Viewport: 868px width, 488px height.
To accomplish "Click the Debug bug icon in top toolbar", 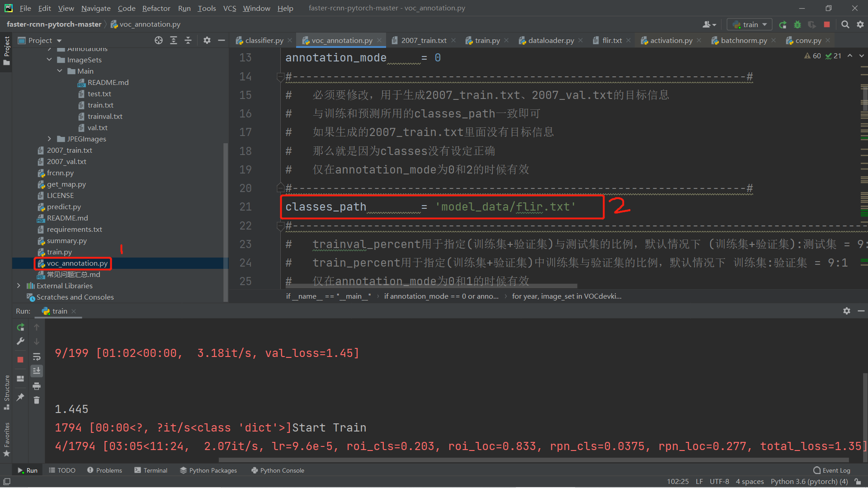I will coord(797,25).
